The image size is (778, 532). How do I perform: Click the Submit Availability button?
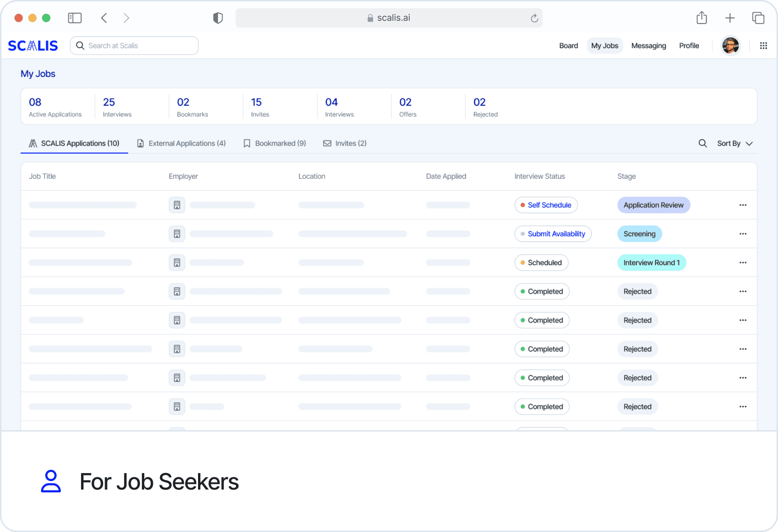point(553,234)
